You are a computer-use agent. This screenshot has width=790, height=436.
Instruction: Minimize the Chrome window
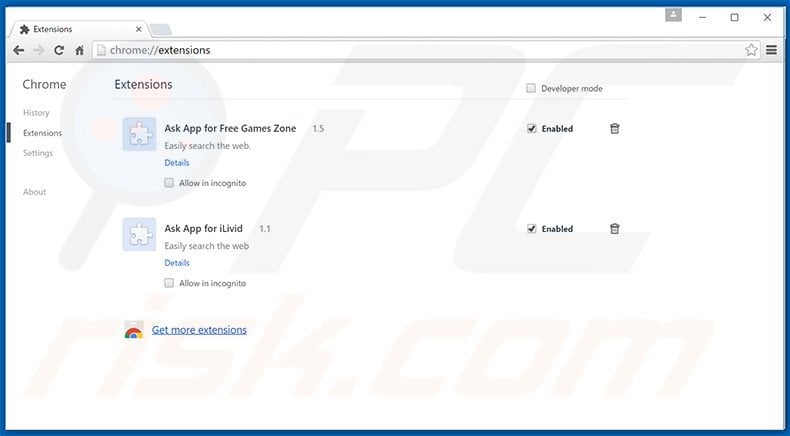coord(702,18)
